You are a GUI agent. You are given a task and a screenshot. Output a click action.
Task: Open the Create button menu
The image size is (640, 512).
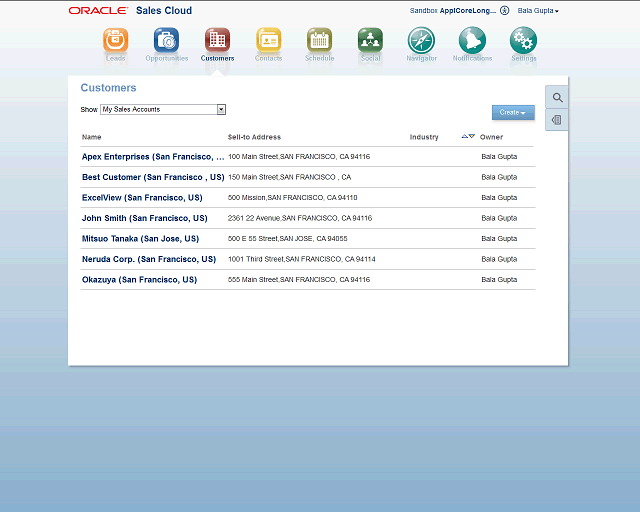tap(513, 112)
